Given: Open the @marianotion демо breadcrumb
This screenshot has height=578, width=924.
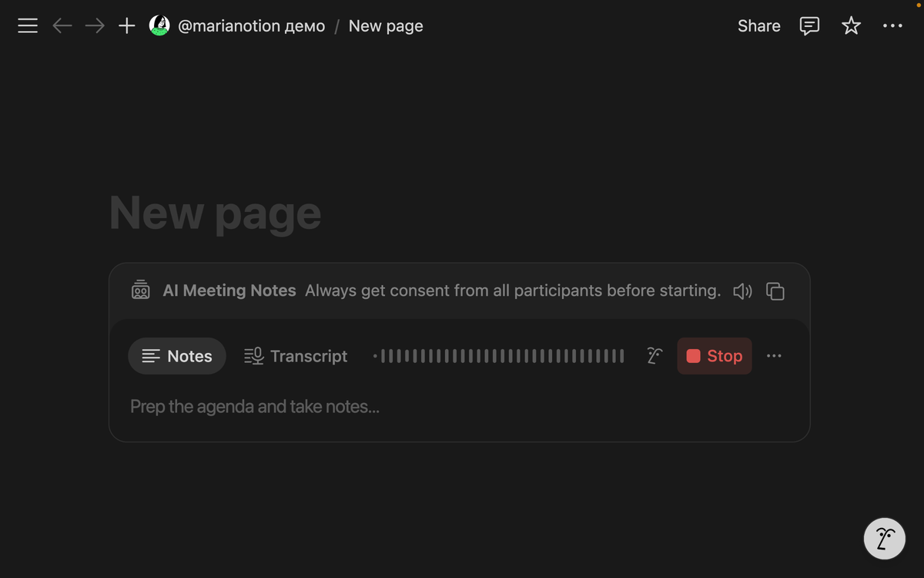Looking at the screenshot, I should tap(251, 26).
